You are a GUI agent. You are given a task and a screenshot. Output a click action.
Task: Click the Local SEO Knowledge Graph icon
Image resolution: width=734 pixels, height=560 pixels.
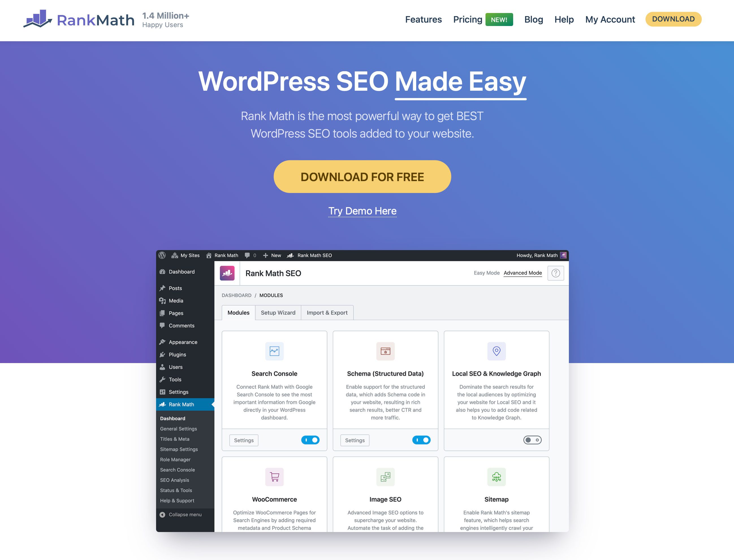[x=496, y=351]
